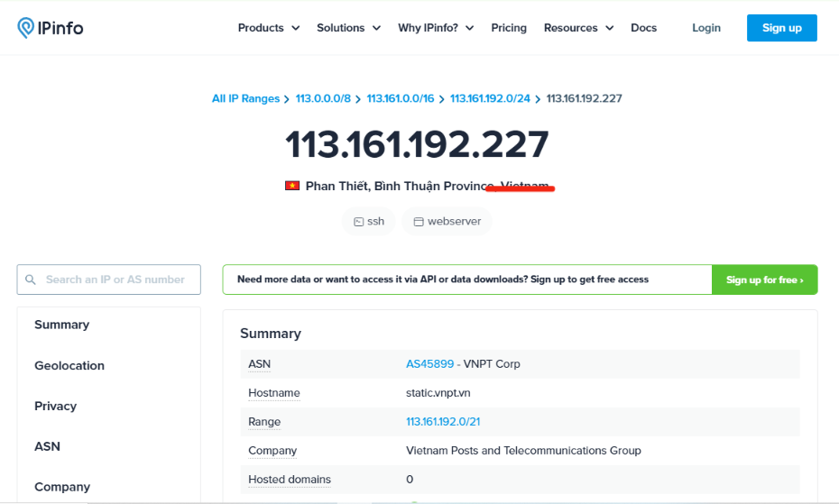Click the Company label in Summary table
This screenshot has width=839, height=504.
(272, 451)
